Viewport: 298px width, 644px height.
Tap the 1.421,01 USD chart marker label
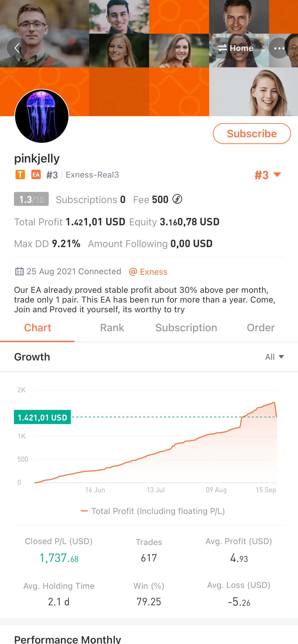tap(42, 417)
